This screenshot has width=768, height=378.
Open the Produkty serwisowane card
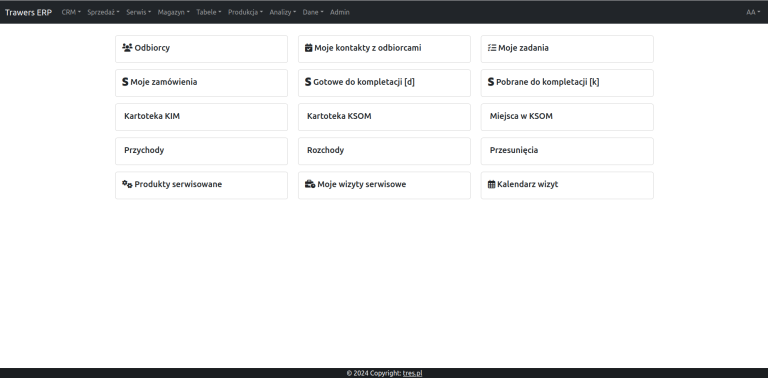click(201, 185)
